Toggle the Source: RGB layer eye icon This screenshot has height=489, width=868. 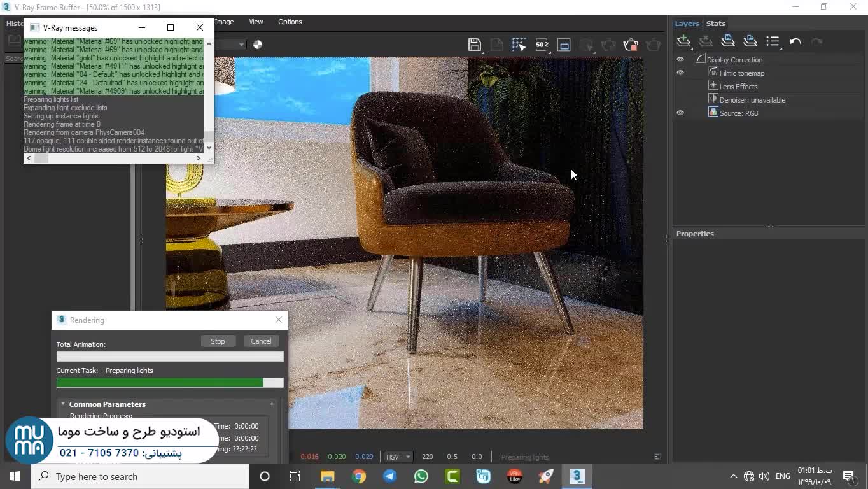680,113
